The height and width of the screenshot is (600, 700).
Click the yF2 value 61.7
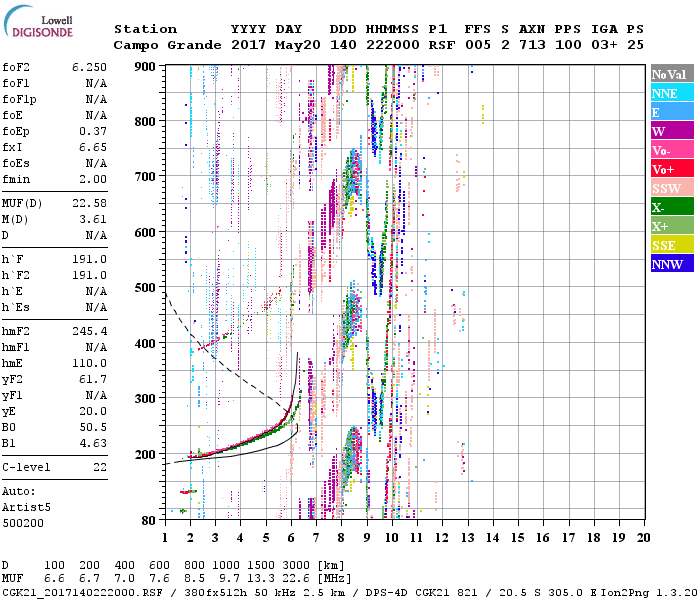93,379
